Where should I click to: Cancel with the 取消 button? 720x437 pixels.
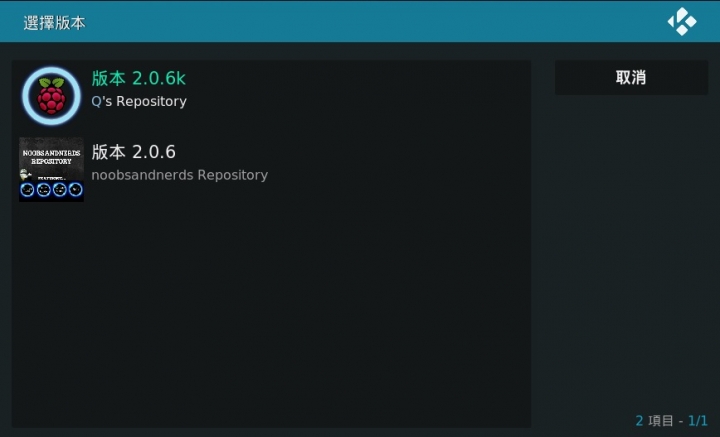click(x=631, y=78)
